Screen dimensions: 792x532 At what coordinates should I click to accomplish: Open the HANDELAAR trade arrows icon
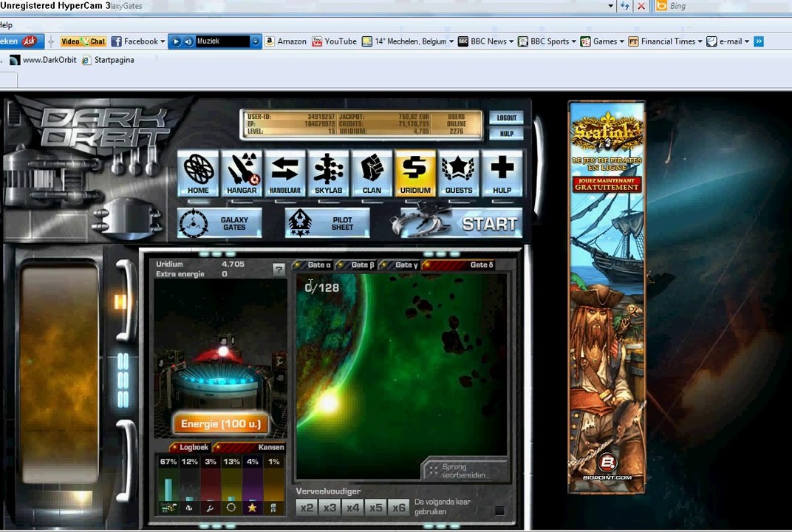point(285,174)
